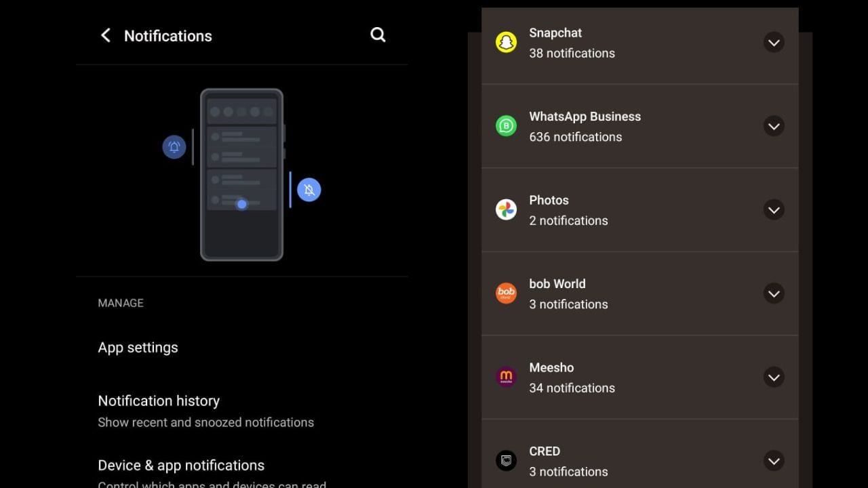Screen dimensions: 868x488
Task: Open search in Notifications settings
Action: (378, 35)
